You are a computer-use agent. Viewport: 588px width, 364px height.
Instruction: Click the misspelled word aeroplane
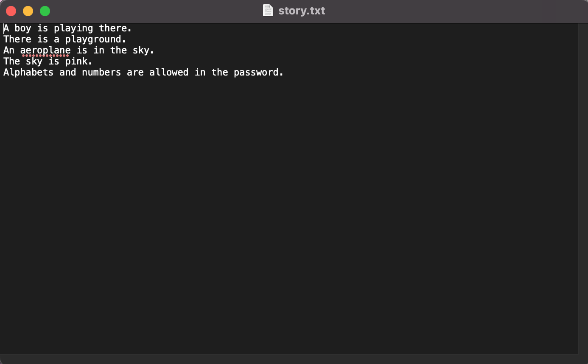click(45, 50)
